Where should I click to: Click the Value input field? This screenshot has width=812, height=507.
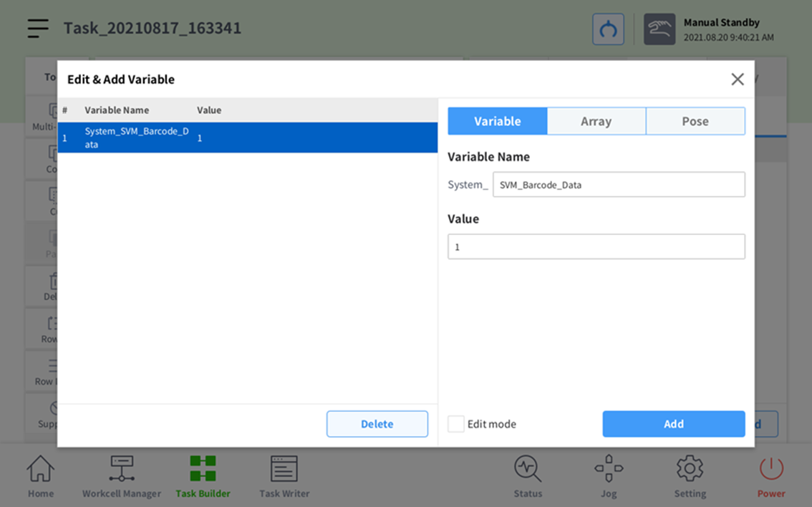596,247
